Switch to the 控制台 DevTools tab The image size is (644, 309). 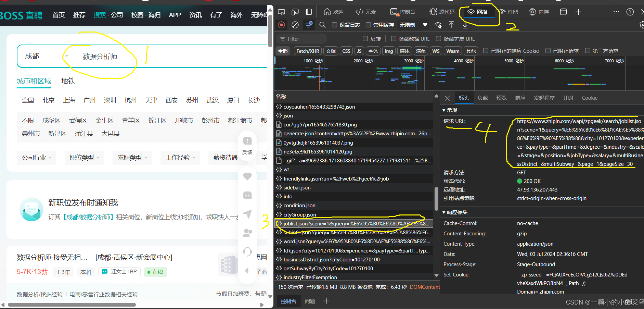403,12
